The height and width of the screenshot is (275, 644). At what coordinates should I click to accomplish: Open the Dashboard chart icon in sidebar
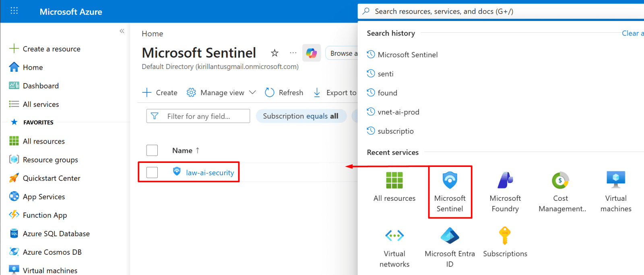coord(14,85)
